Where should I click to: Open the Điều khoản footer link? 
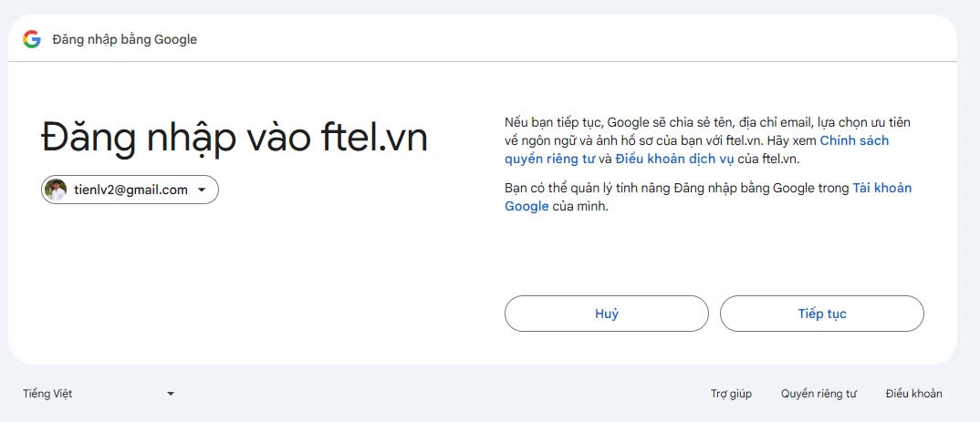pos(913,394)
